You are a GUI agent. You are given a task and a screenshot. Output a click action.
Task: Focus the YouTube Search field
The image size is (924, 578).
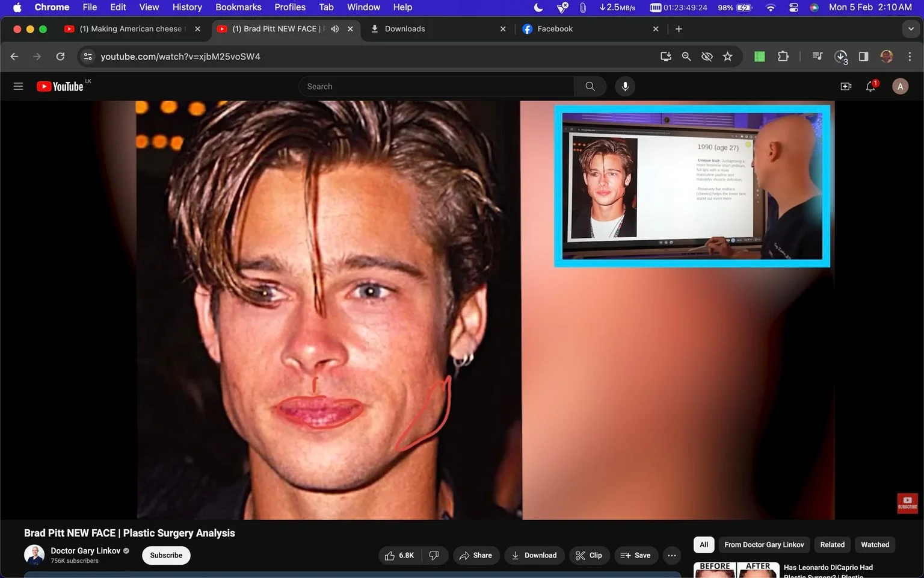tap(436, 86)
